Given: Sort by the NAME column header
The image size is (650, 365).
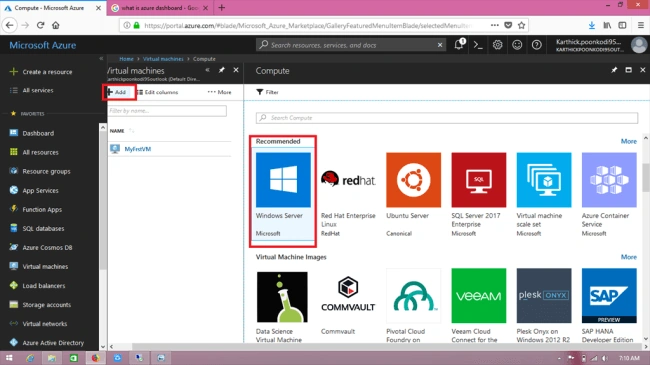Looking at the screenshot, I should 117,131.
